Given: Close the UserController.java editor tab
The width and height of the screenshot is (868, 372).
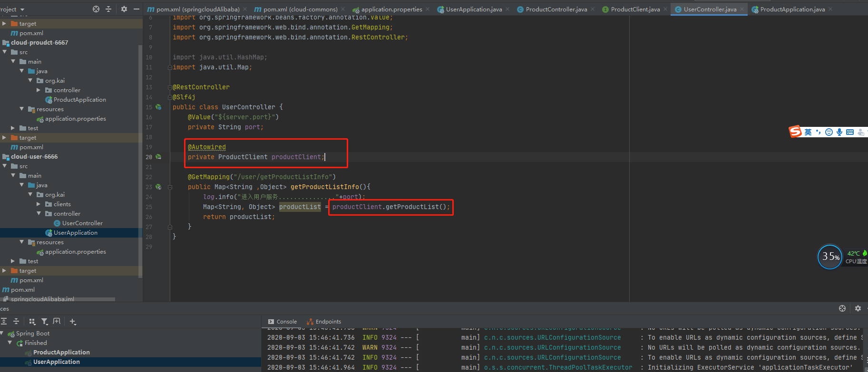Looking at the screenshot, I should (742, 9).
